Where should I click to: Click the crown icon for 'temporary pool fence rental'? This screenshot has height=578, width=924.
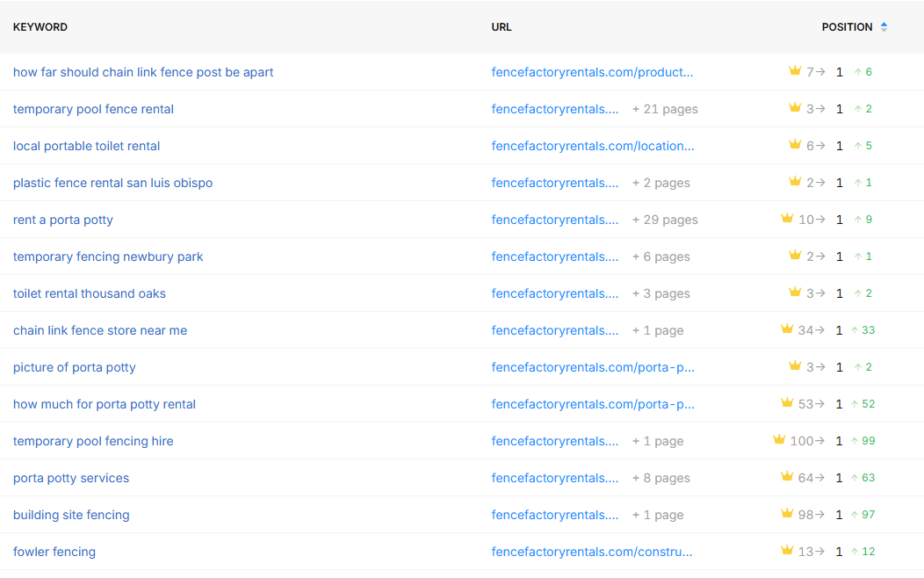pyautogui.click(x=795, y=107)
